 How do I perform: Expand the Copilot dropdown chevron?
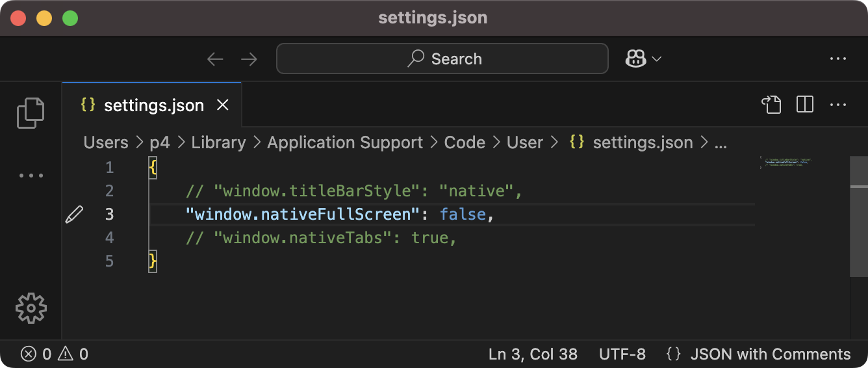click(x=657, y=59)
